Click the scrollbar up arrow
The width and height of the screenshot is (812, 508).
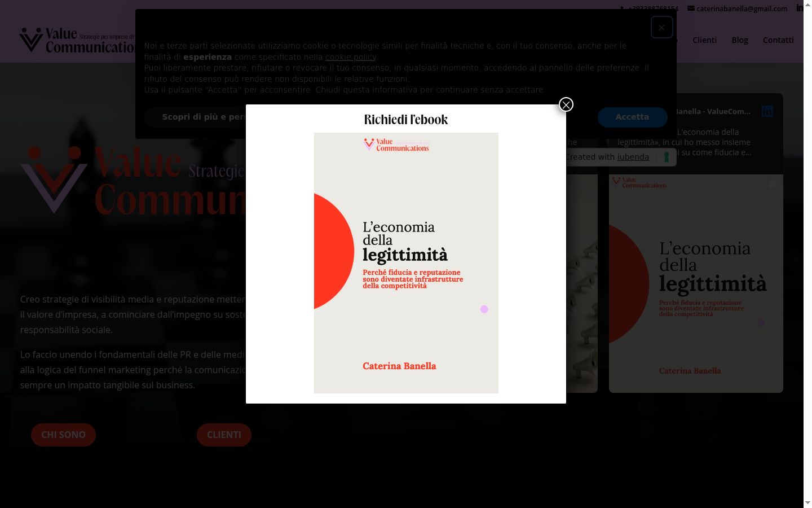coord(807,4)
